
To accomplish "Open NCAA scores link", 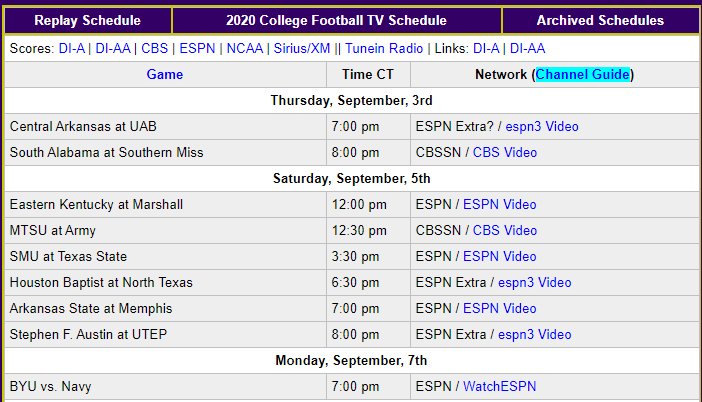I will coord(244,48).
